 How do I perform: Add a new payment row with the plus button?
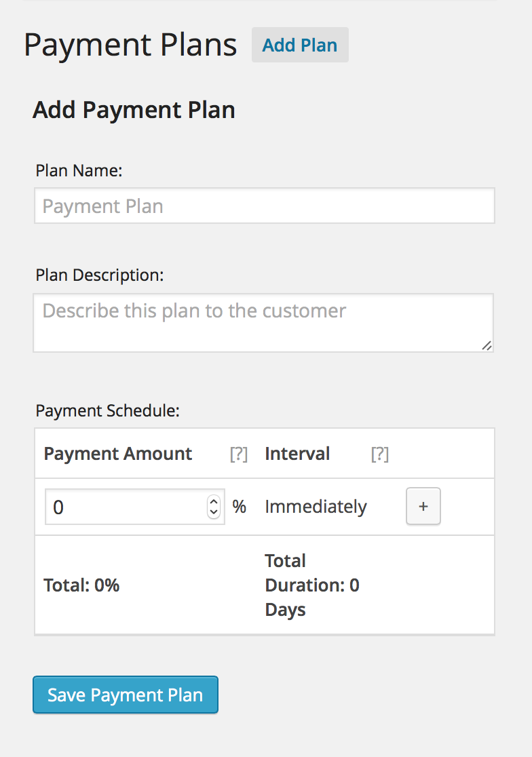[423, 506]
